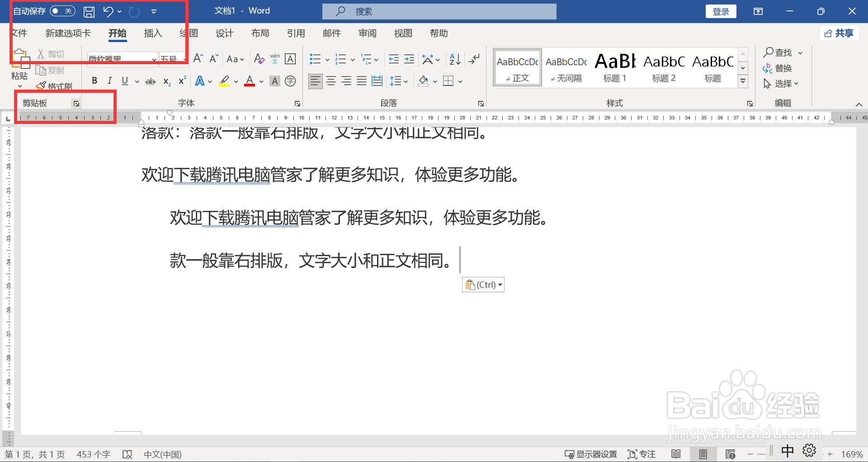Image resolution: width=868 pixels, height=462 pixels.
Task: Open Ribbon Display Options icon
Action: 758,11
